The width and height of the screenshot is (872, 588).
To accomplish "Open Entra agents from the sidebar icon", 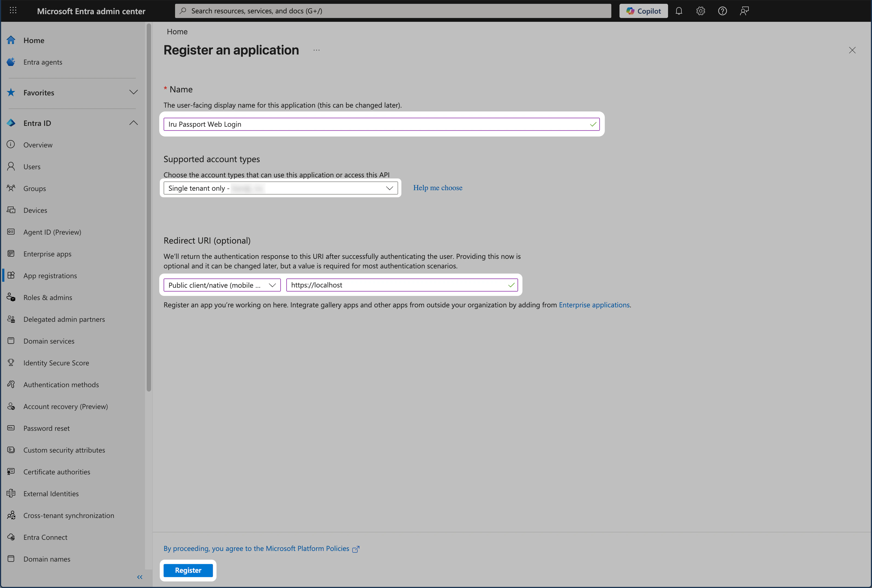I will click(x=11, y=62).
